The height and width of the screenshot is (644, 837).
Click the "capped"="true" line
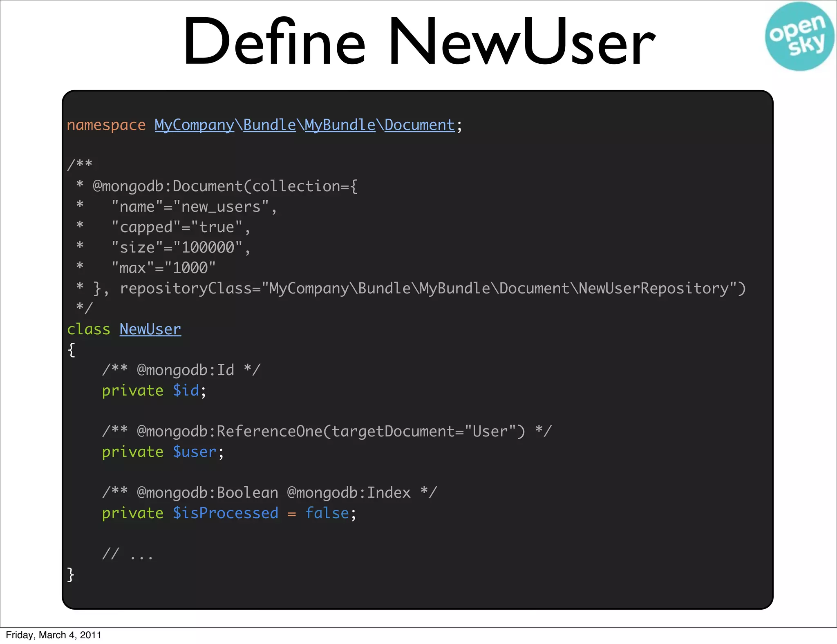coord(163,227)
